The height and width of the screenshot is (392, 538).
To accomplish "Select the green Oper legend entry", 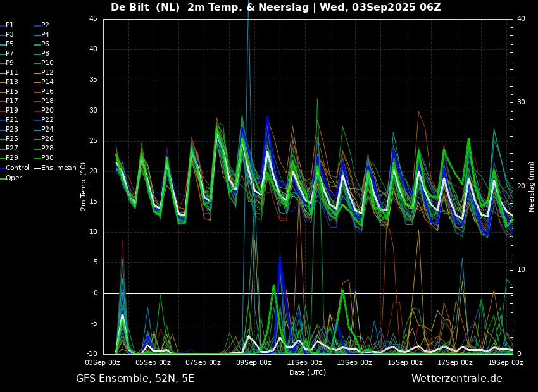I will (14, 178).
